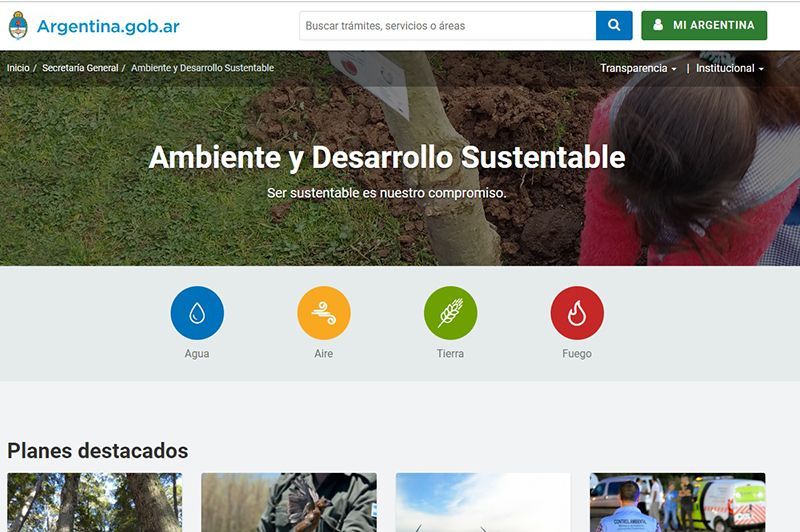This screenshot has width=800, height=532.
Task: Follow the Inicio breadcrumb link
Action: coord(18,68)
